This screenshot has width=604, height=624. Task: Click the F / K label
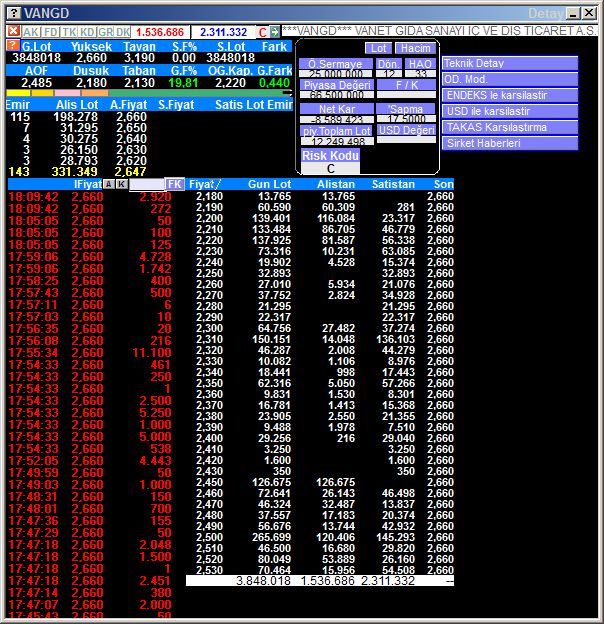[407, 85]
